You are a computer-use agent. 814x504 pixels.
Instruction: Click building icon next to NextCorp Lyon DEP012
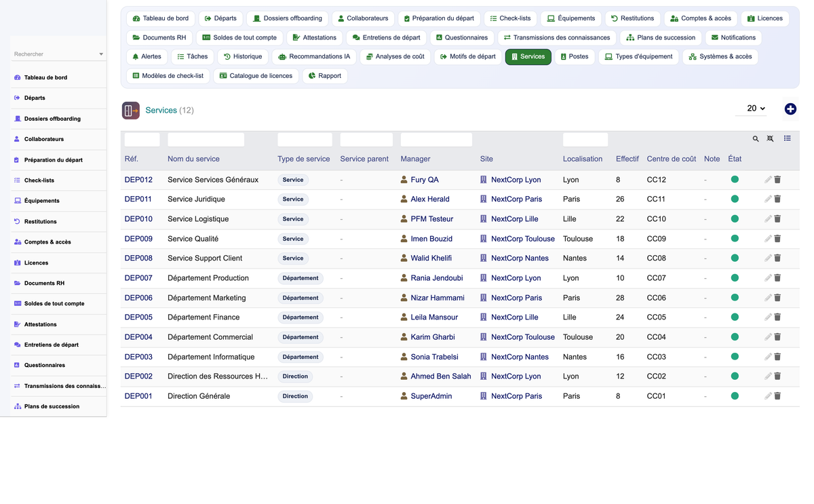(x=484, y=180)
